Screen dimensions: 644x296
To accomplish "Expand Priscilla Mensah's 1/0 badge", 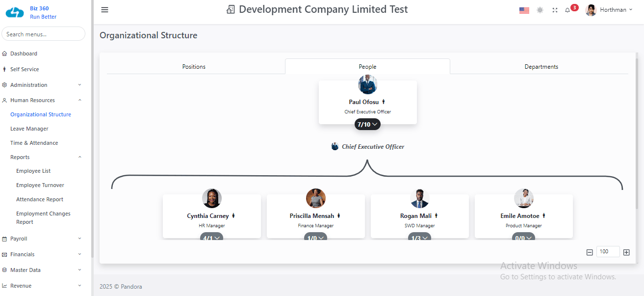I will [315, 237].
